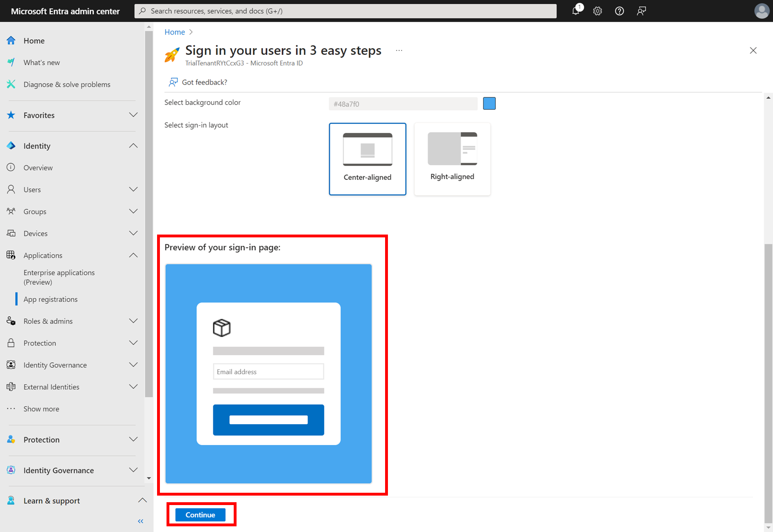Open the notifications bell icon
Screen dimensions: 773x532
(576, 11)
